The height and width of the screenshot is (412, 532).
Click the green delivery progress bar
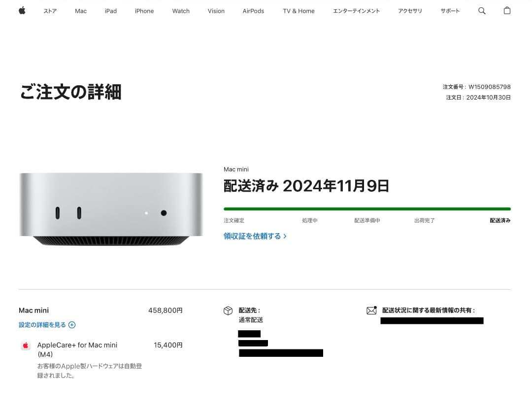367,208
